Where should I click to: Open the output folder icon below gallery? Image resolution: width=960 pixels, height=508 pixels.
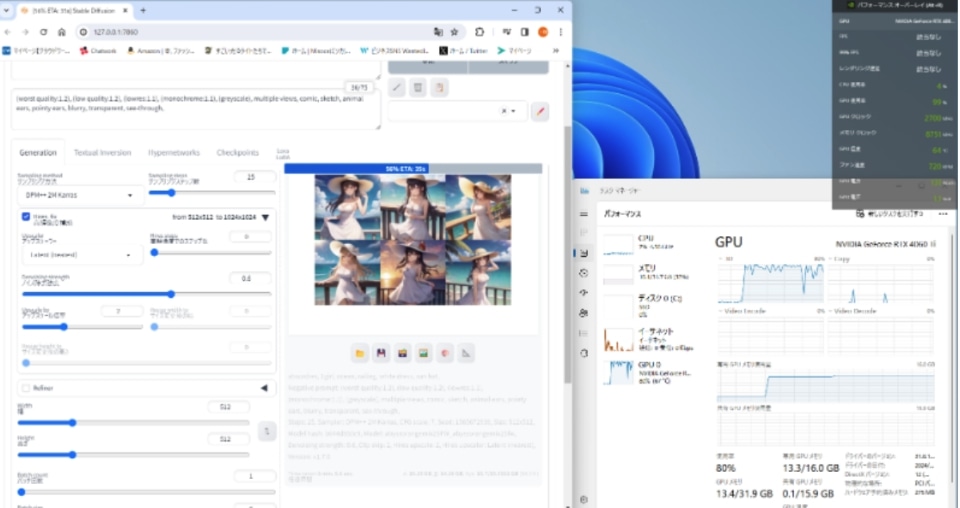(x=360, y=353)
